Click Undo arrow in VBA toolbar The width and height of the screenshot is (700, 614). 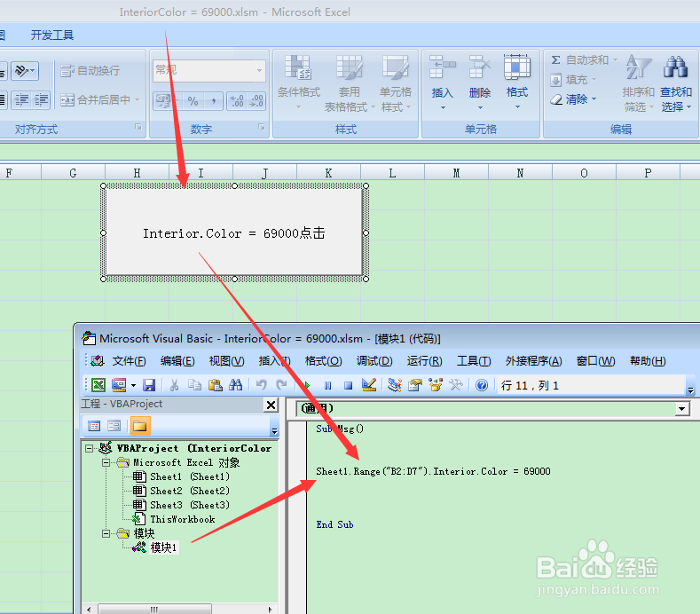(261, 385)
